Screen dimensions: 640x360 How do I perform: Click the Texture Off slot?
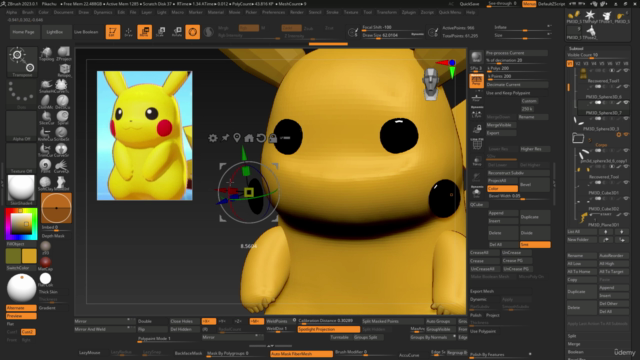(x=21, y=158)
